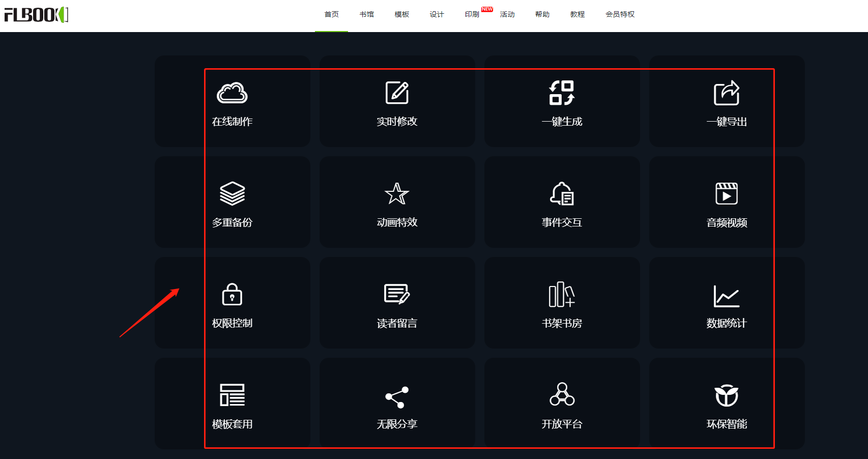Select the layout template icon for 模板套用
868x459 pixels.
pyautogui.click(x=232, y=395)
